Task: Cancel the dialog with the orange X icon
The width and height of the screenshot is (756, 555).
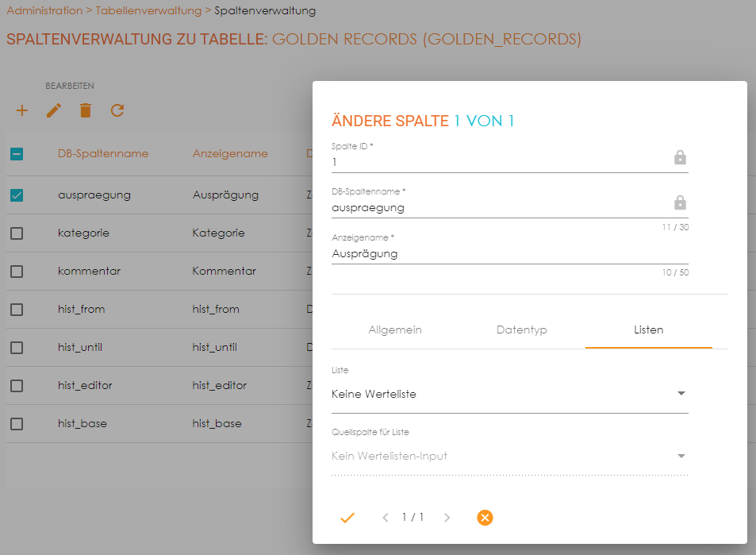Action: (x=485, y=517)
